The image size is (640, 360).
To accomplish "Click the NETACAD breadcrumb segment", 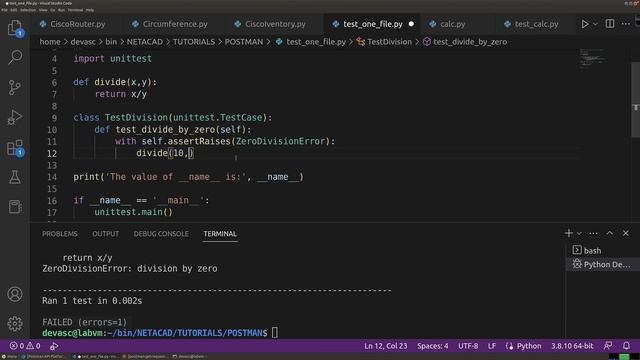I will tap(144, 42).
